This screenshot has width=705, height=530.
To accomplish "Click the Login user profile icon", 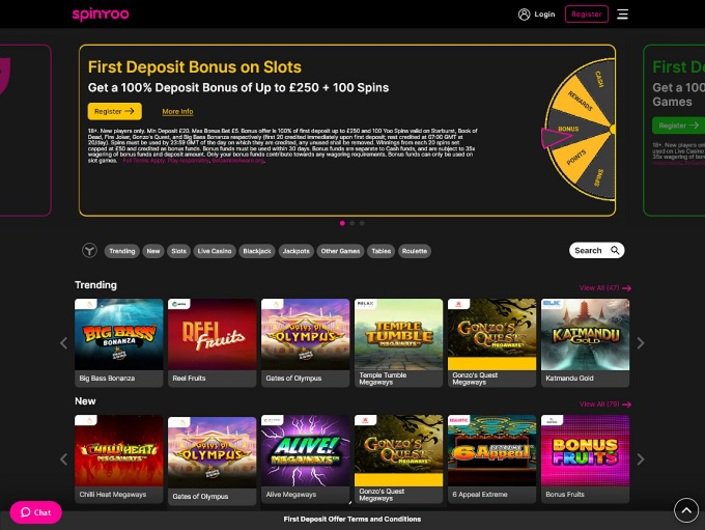I will coord(524,14).
